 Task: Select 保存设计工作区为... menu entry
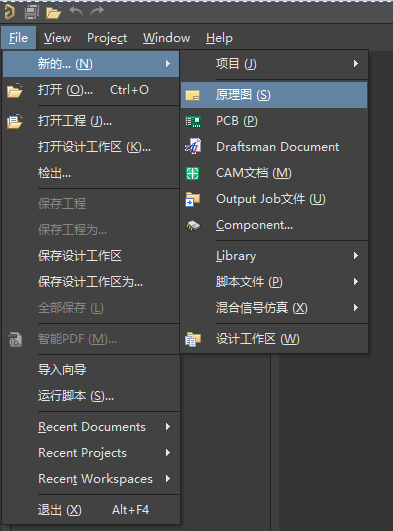click(91, 282)
